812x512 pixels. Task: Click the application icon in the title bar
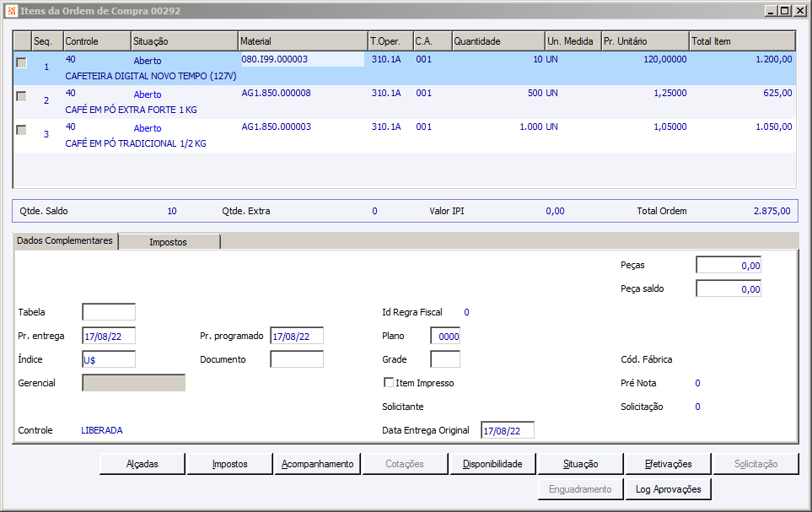(11, 11)
